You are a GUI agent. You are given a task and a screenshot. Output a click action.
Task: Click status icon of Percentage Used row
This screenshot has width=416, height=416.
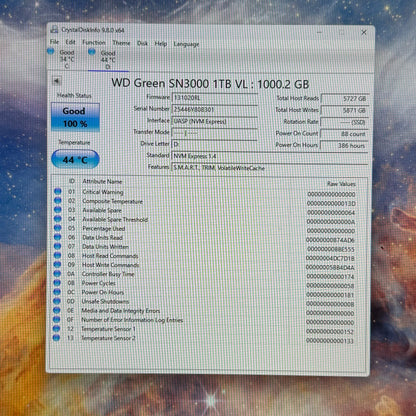click(58, 228)
